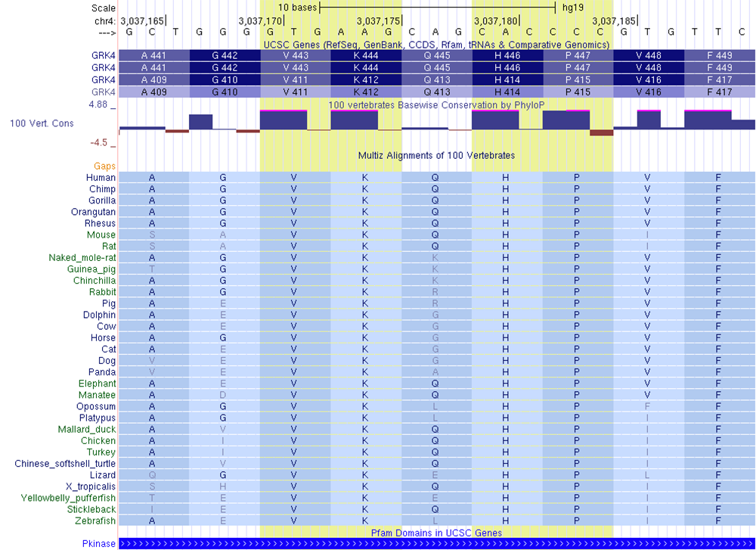Image resolution: width=756 pixels, height=550 pixels.
Task: Click the 'Pfam Domains in UCSC Genes' title
Action: coord(436,533)
